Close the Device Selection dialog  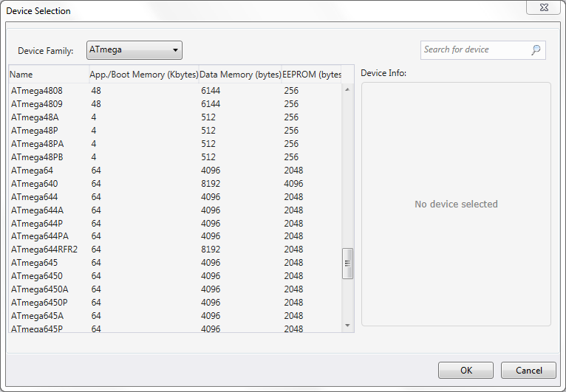pos(544,7)
